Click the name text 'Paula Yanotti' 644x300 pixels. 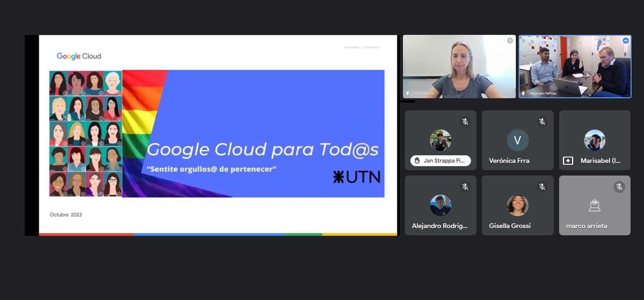click(424, 94)
